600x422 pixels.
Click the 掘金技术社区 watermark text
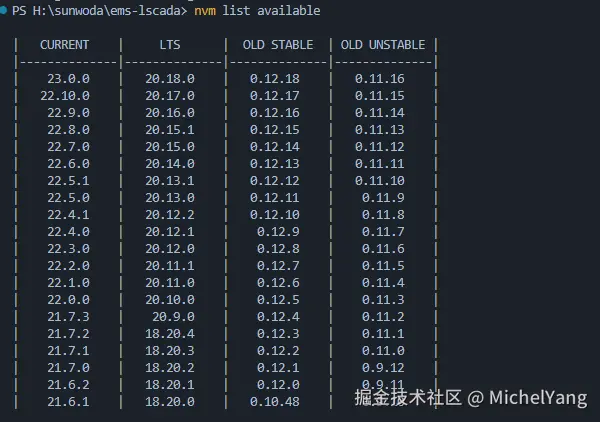point(408,398)
